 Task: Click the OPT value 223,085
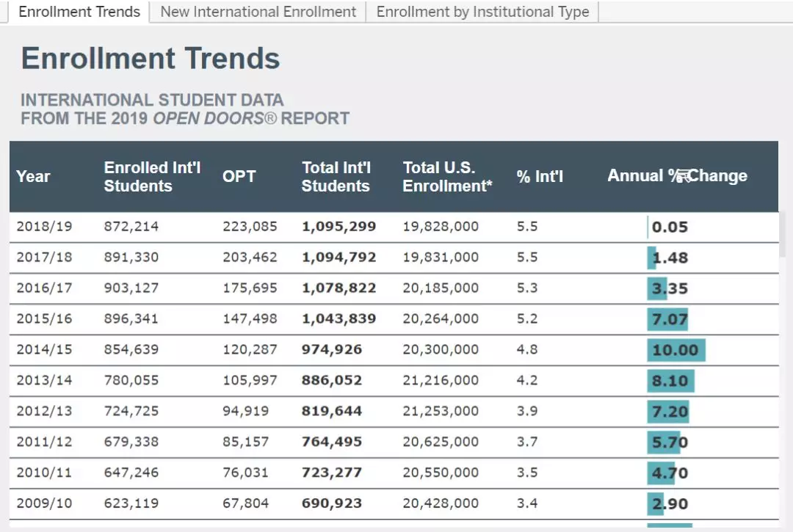(250, 227)
